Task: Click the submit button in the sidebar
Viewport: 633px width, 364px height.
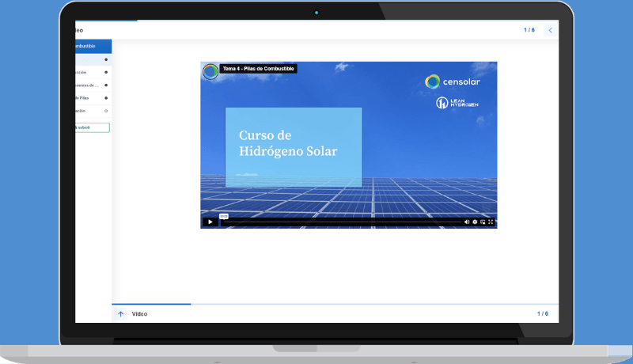Action: point(93,127)
